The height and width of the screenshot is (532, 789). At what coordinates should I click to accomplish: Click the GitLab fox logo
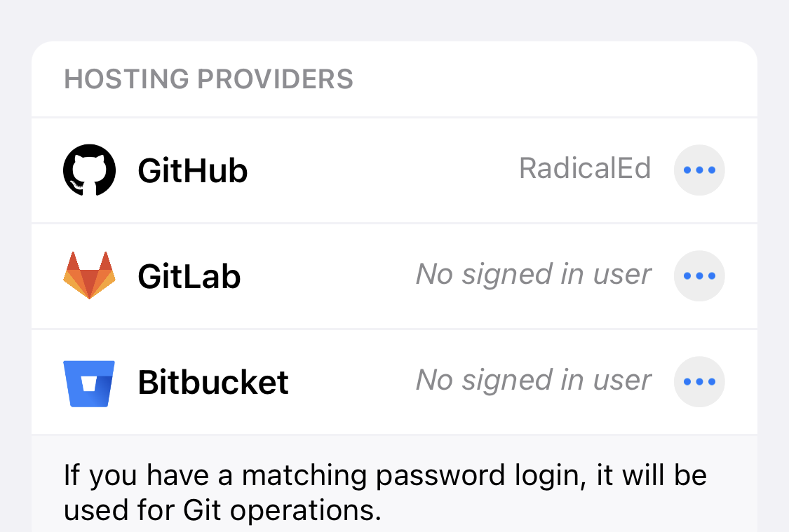point(89,275)
